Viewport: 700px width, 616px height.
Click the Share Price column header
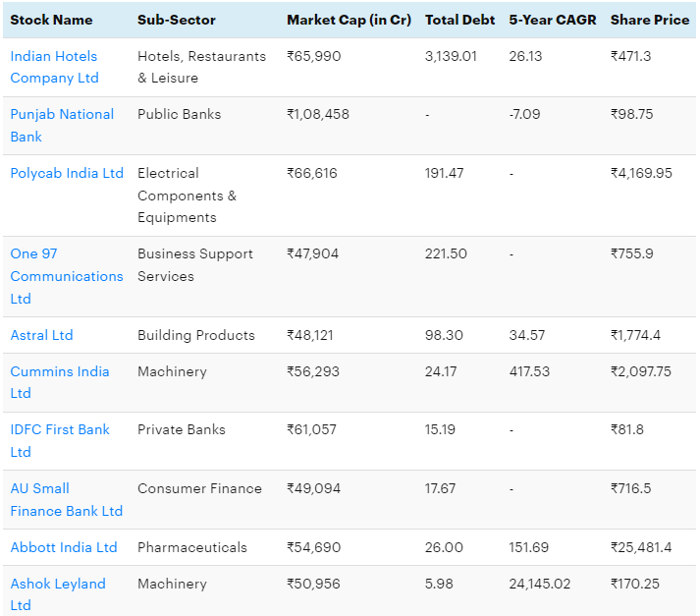[x=650, y=20]
